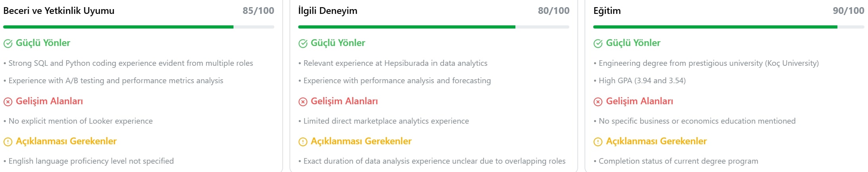Click Gelişim Alanları heading in İlgili Deneyim card
868x172 pixels.
click(x=344, y=101)
